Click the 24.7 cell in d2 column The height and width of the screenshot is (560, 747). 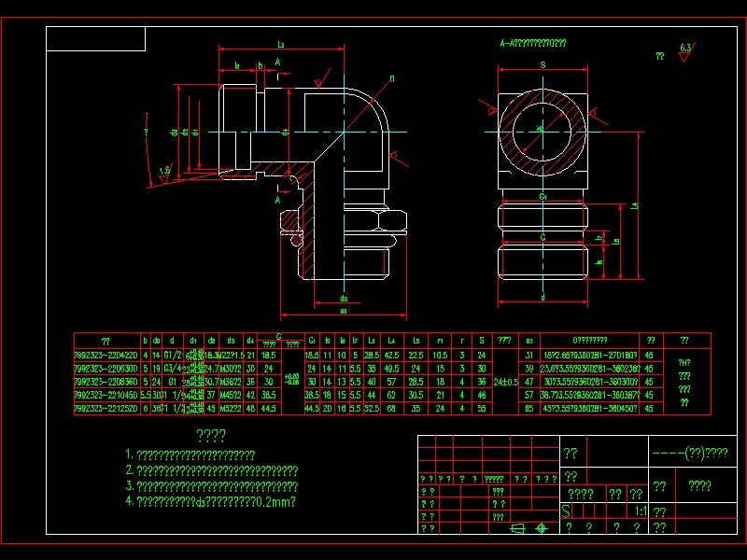click(x=211, y=369)
